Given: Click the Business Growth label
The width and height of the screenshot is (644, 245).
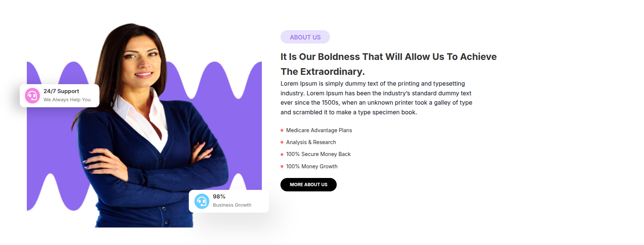Looking at the screenshot, I should (232, 205).
